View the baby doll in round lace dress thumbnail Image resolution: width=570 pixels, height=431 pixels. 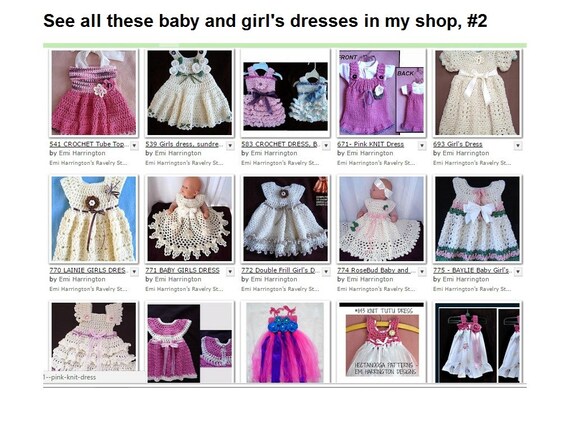tap(190, 219)
